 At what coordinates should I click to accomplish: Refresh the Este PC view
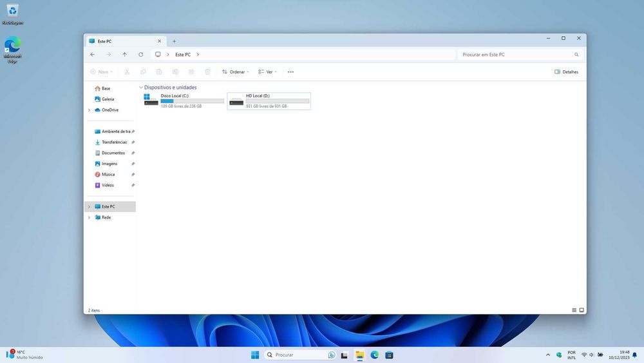[140, 54]
